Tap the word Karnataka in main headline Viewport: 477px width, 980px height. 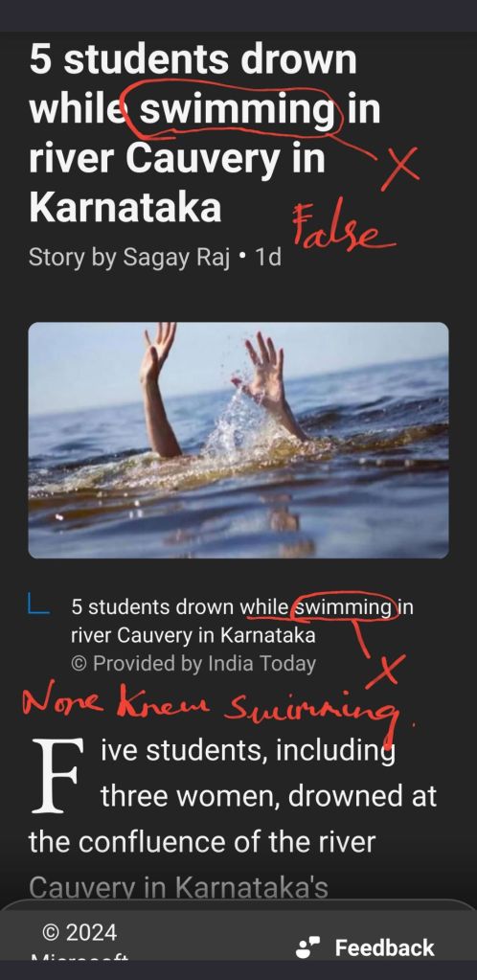click(x=125, y=208)
